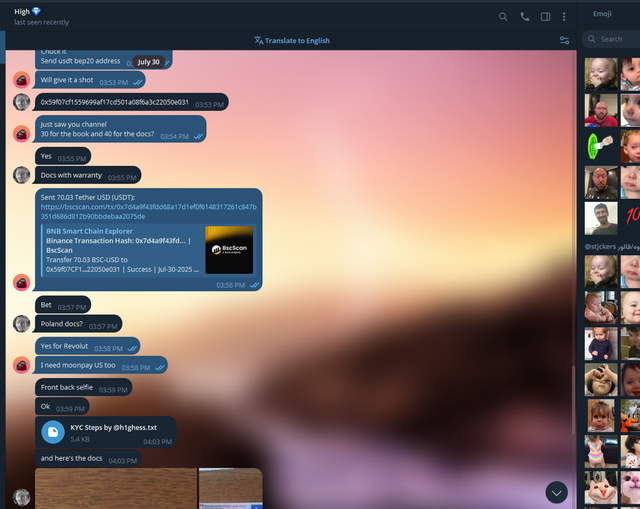Click the 'Will give it a shot' message
This screenshot has height=509, width=640.
pos(90,80)
